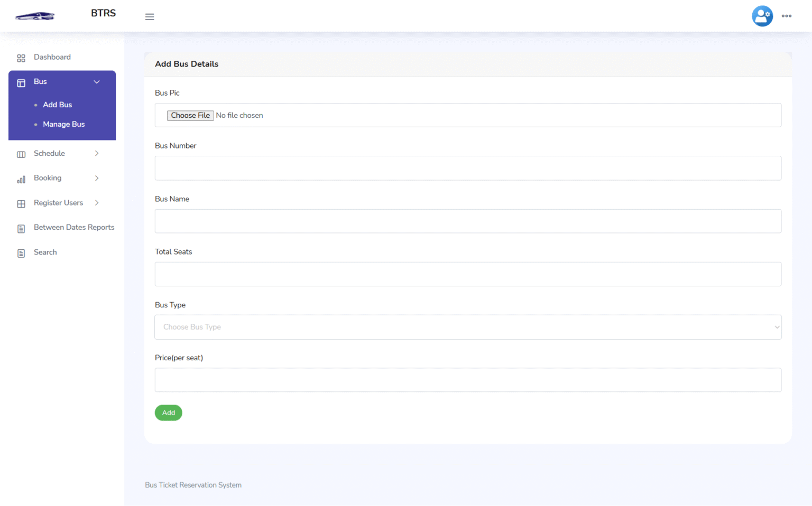Image resolution: width=812 pixels, height=506 pixels.
Task: Select Add Bus from sidebar menu
Action: pyautogui.click(x=57, y=105)
